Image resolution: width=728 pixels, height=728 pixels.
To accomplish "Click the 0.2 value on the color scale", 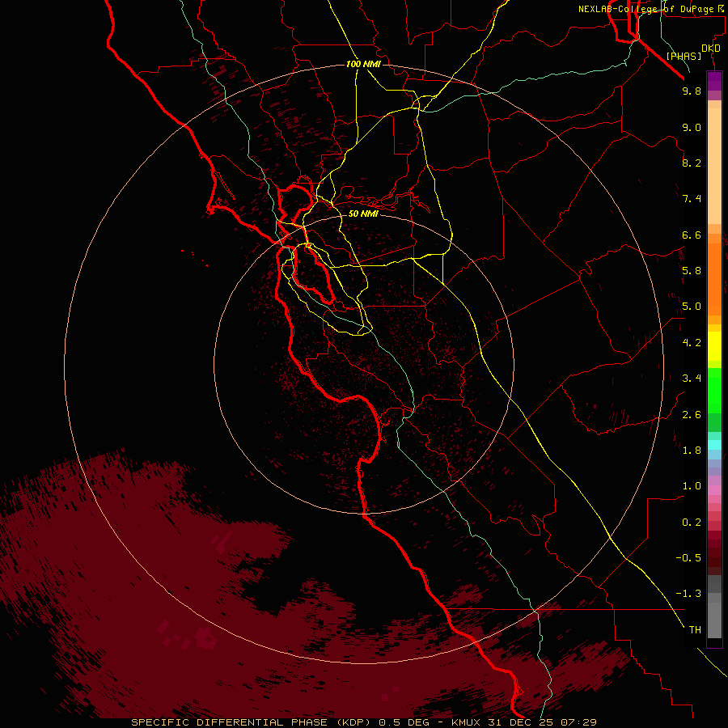I will pyautogui.click(x=692, y=523).
